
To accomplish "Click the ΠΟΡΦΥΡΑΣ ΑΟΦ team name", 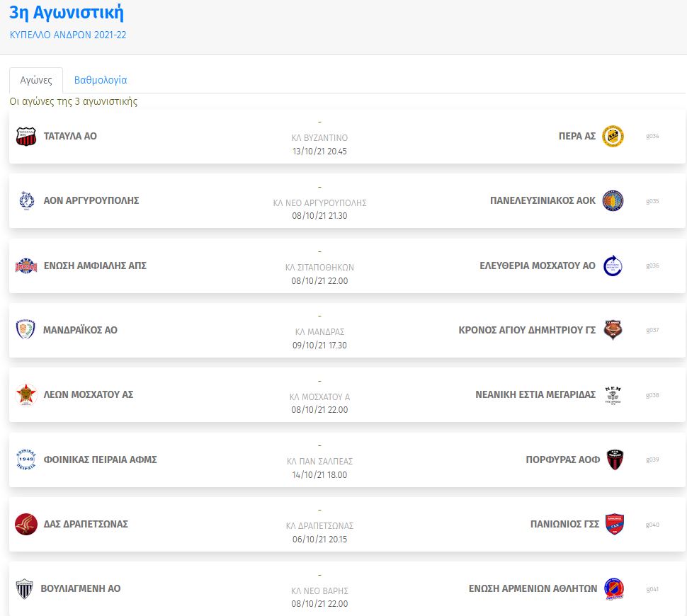I will 562,460.
